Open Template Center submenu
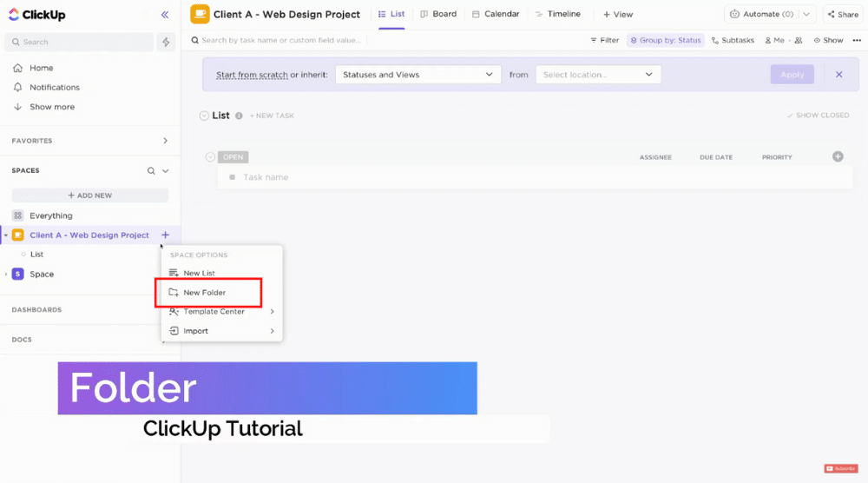 pyautogui.click(x=221, y=311)
